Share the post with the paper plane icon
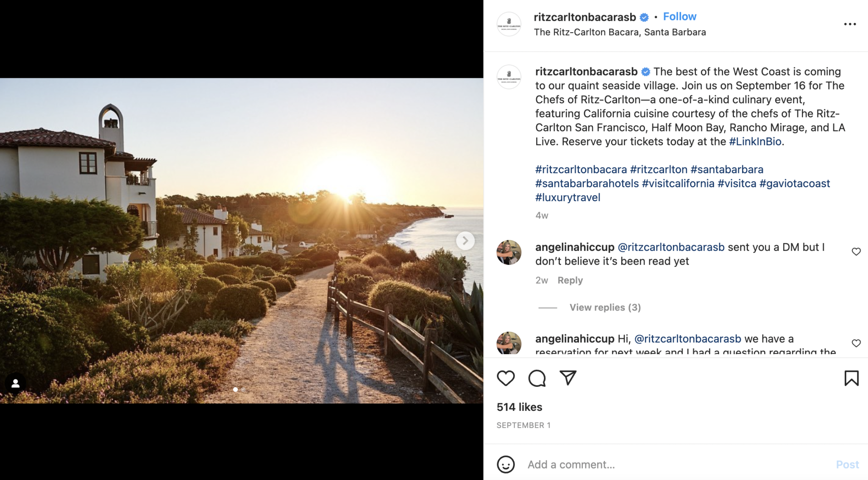Screen dimensions: 868x480 [x=569, y=377]
